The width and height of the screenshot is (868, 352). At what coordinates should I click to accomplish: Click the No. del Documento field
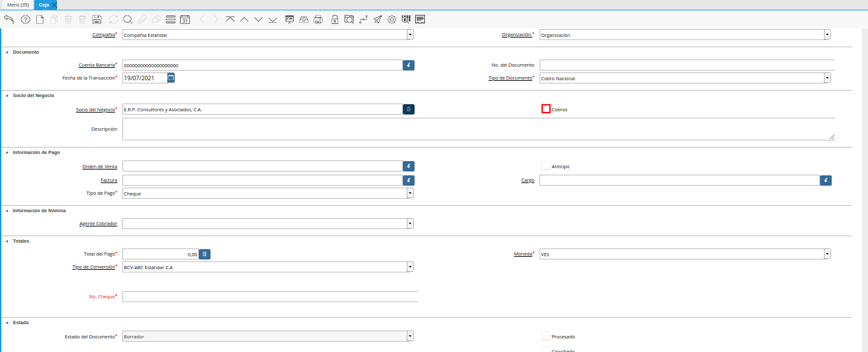[x=687, y=65]
